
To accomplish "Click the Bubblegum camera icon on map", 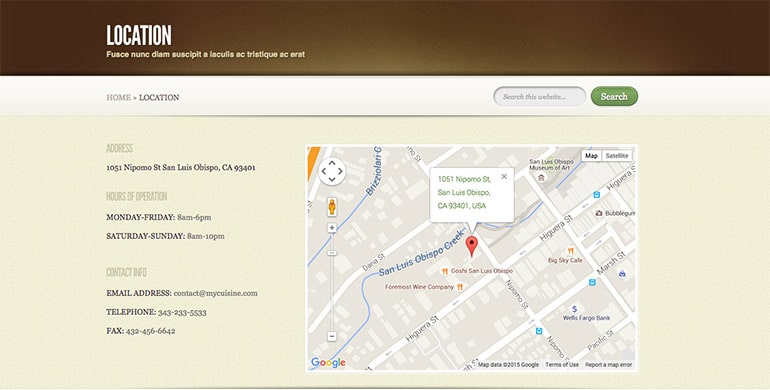I will 599,213.
